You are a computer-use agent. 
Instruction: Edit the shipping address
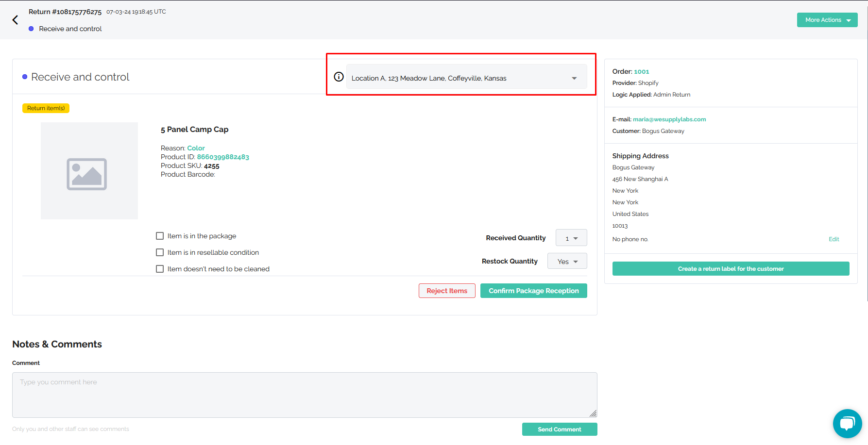point(834,239)
